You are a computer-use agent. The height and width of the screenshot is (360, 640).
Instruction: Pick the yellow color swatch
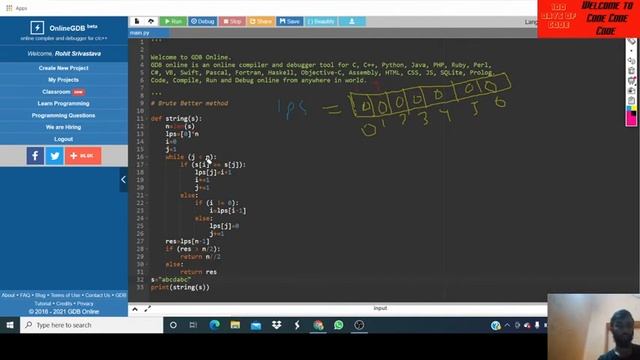pyautogui.click(x=634, y=108)
